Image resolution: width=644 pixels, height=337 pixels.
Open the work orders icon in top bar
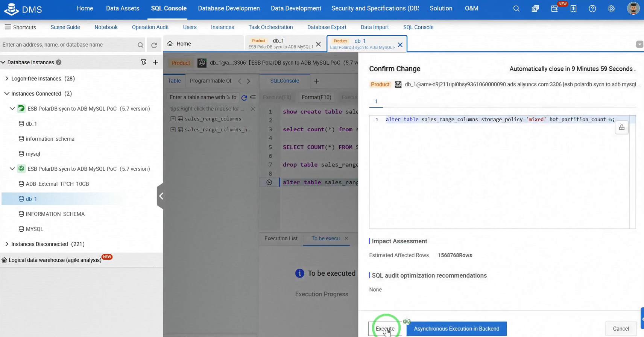(x=535, y=9)
